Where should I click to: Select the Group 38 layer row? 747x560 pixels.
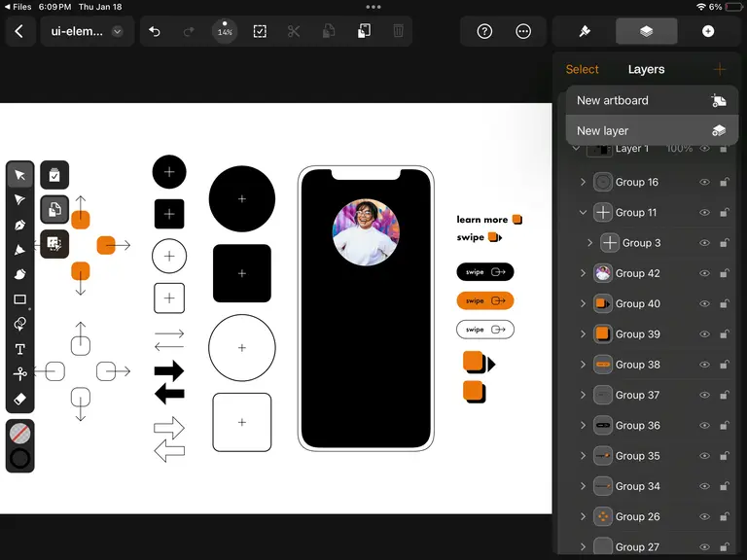click(x=646, y=365)
